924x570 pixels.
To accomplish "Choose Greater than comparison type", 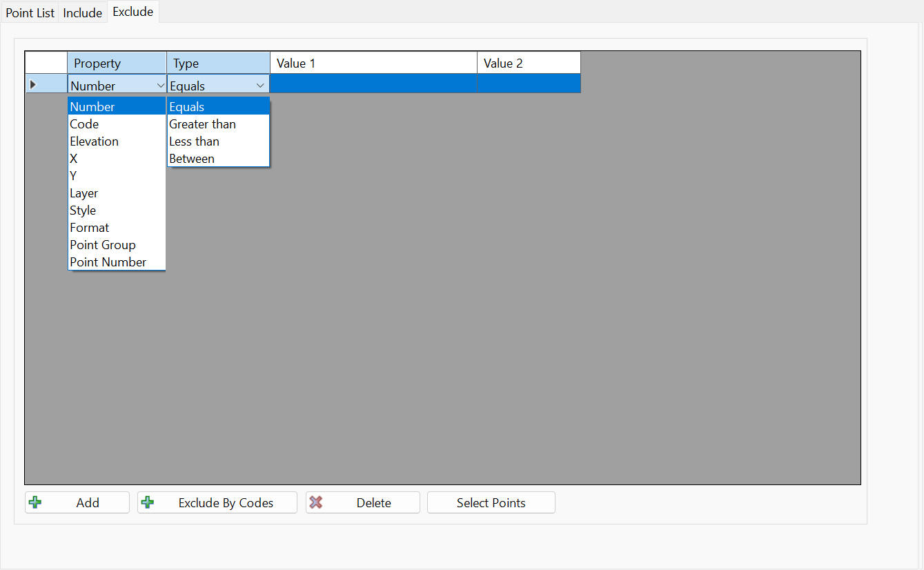I will coord(203,124).
